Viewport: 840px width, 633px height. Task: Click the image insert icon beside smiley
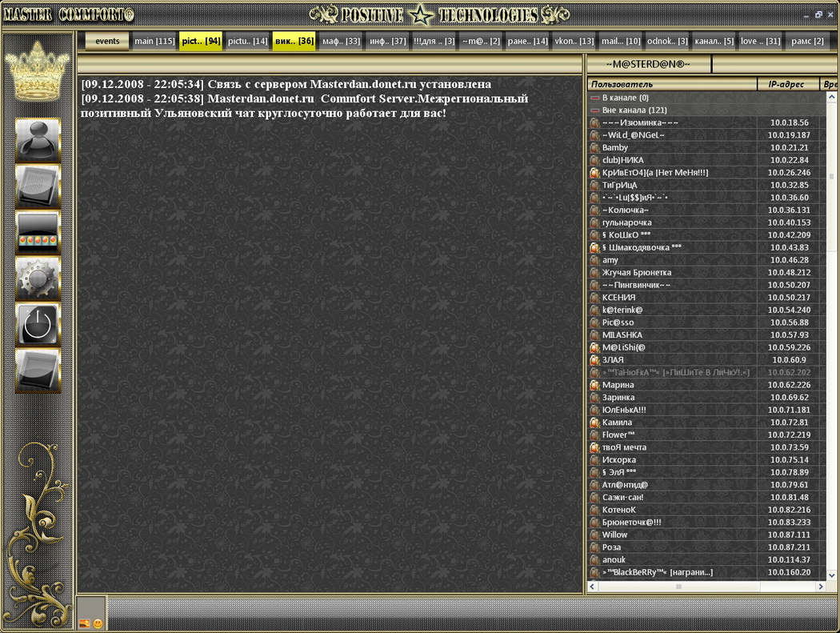pyautogui.click(x=84, y=623)
